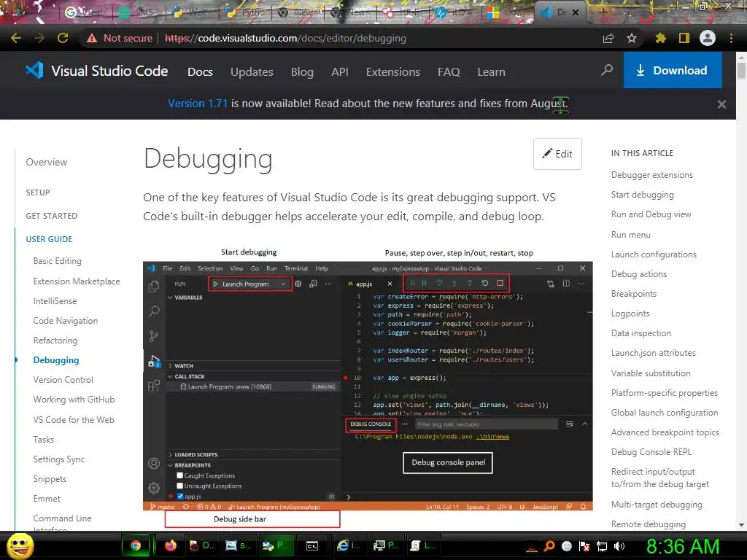Jump to Debug Console REPL section

651,452
